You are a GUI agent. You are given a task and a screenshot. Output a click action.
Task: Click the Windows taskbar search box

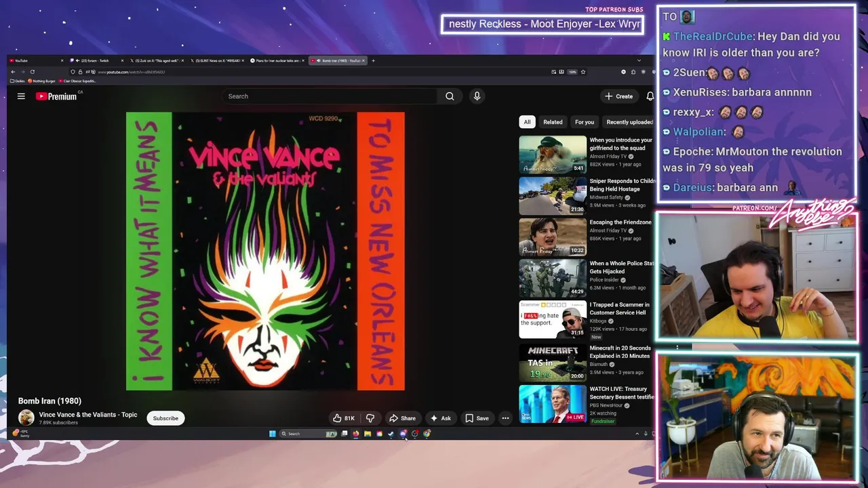[x=308, y=434]
